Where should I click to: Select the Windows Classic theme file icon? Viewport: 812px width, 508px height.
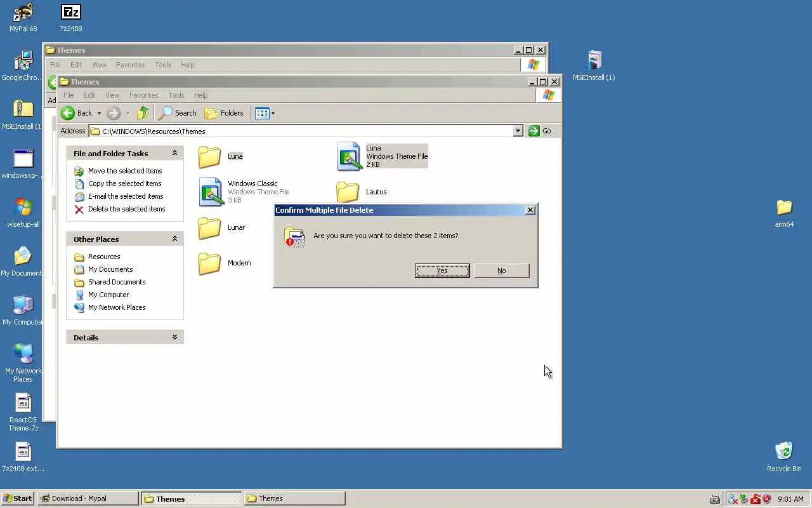211,192
